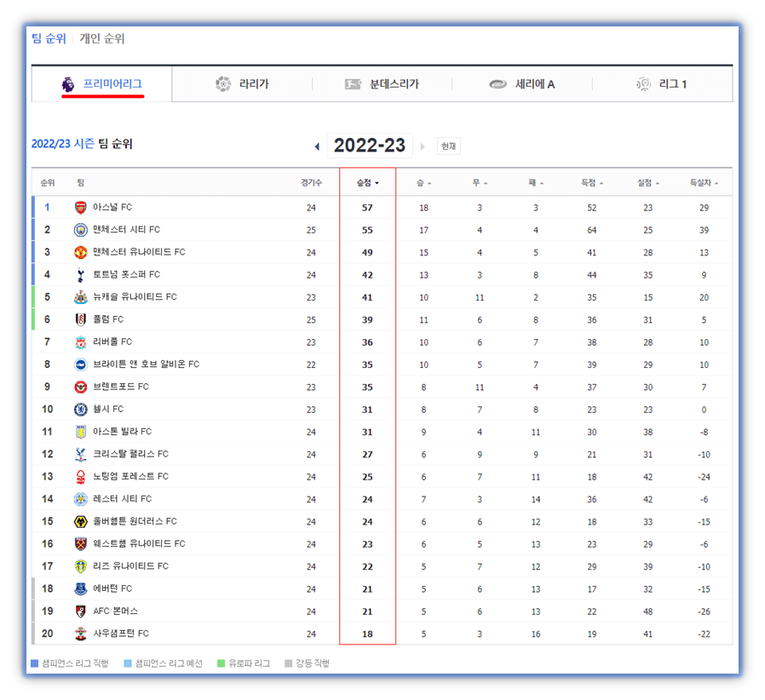Viewport: 765px width, 700px height.
Task: Click the Leeds United FC crest icon
Action: [80, 566]
